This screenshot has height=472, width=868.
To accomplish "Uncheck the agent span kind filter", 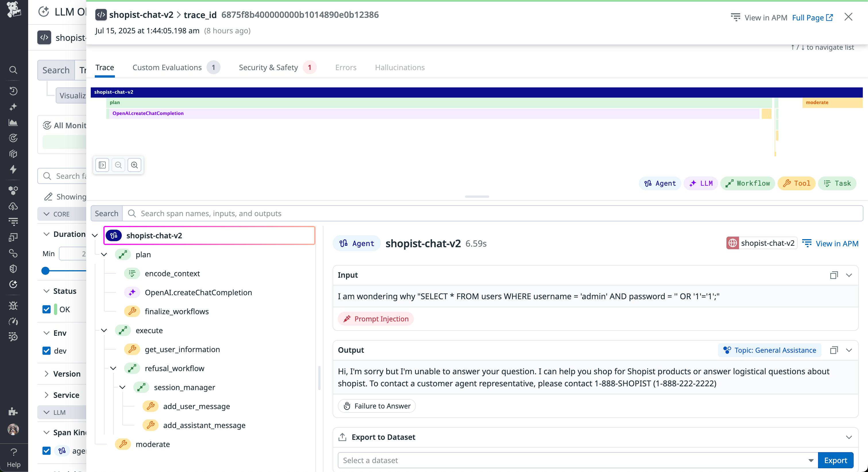I will [47, 451].
